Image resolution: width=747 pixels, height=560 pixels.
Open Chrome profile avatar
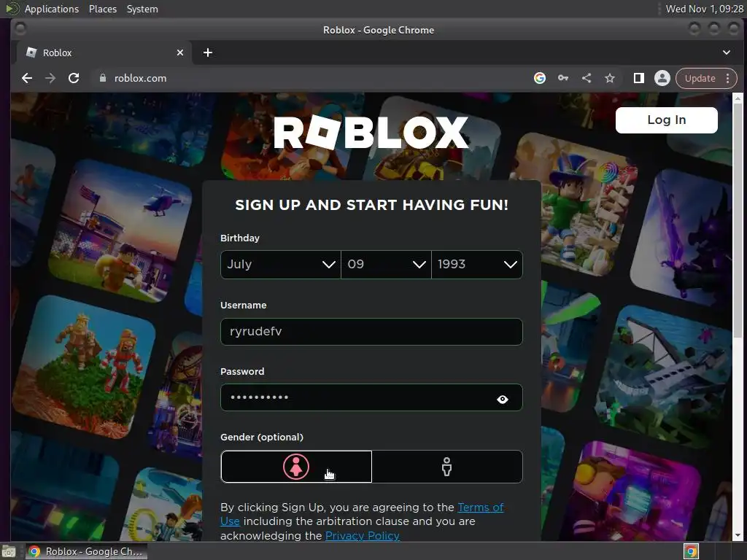coord(662,78)
